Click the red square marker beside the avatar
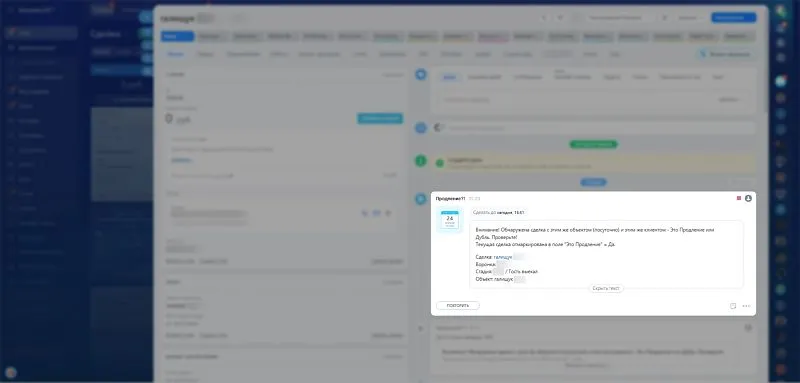 739,198
